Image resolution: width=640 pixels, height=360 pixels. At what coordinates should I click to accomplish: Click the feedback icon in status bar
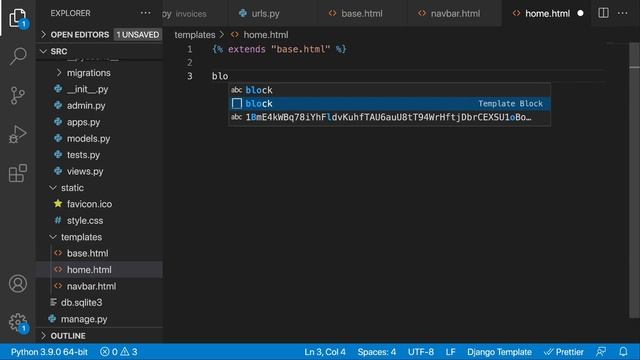coord(601,351)
